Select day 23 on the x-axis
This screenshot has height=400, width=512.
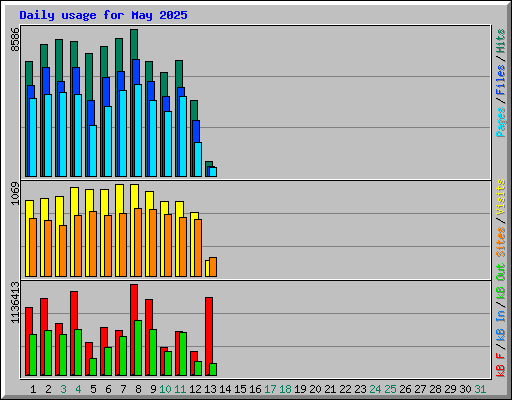360,389
